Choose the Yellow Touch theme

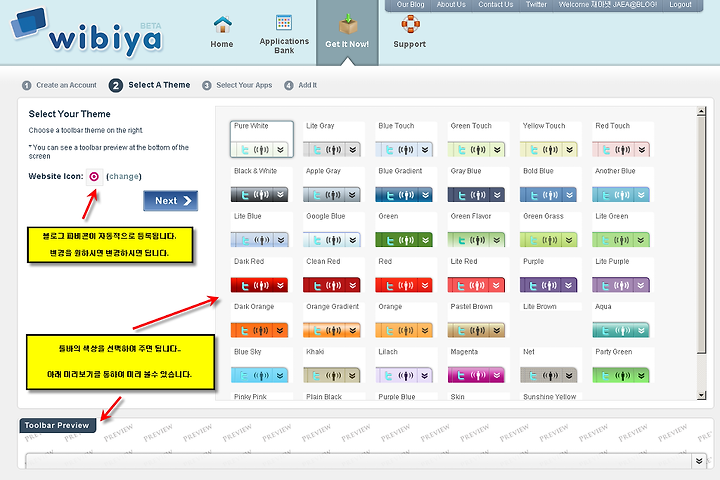[551, 139]
